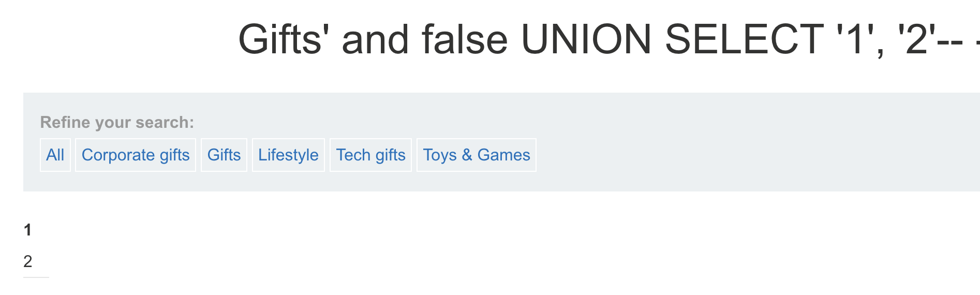Choose the Tech gifts filter
Screen dimensions: 980x295
tap(370, 155)
